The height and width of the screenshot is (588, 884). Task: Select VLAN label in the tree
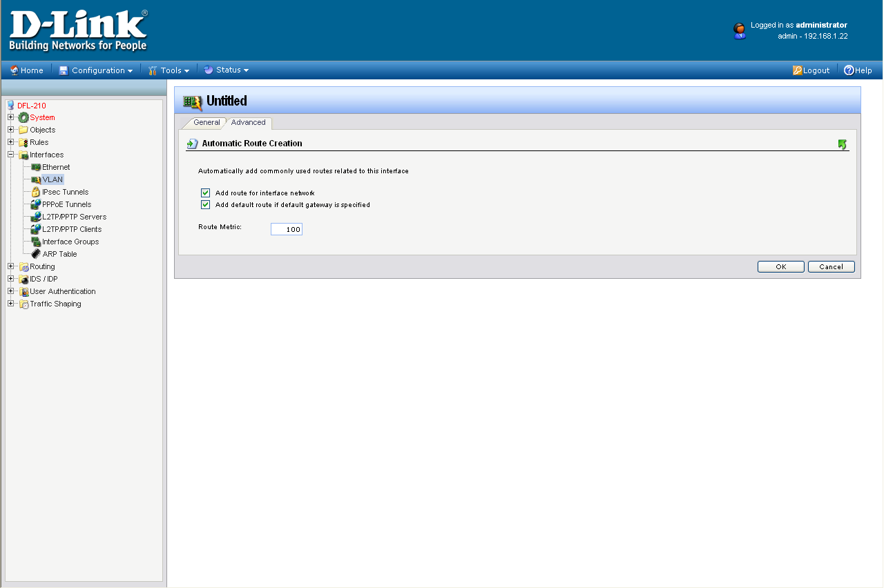click(52, 179)
